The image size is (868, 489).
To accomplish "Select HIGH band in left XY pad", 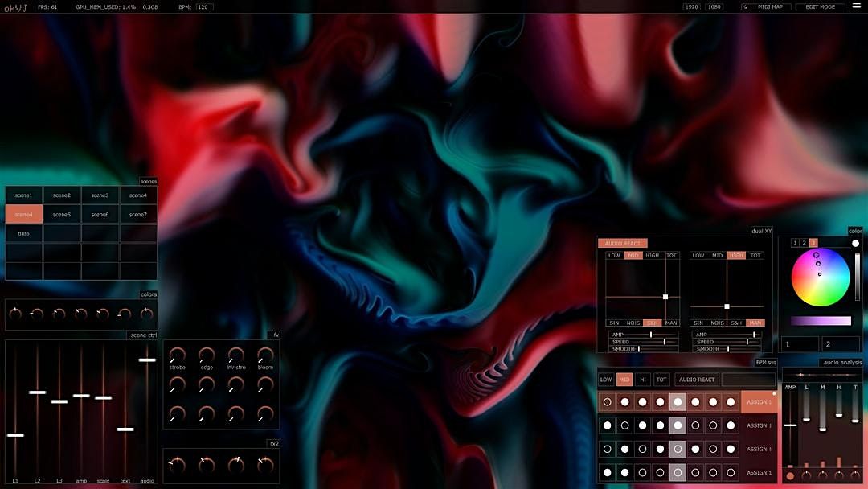I will pos(652,256).
